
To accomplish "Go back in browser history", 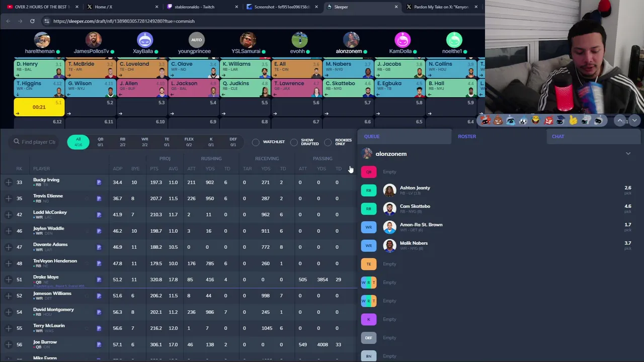I will point(8,21).
